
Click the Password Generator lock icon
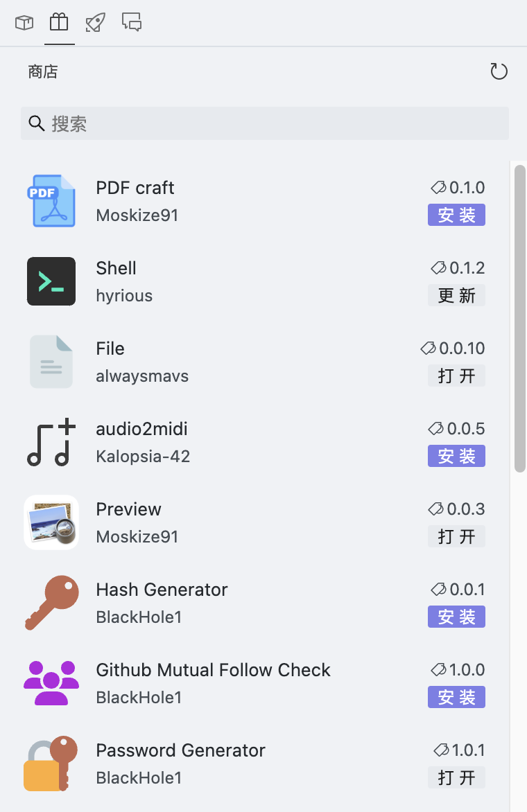51,764
